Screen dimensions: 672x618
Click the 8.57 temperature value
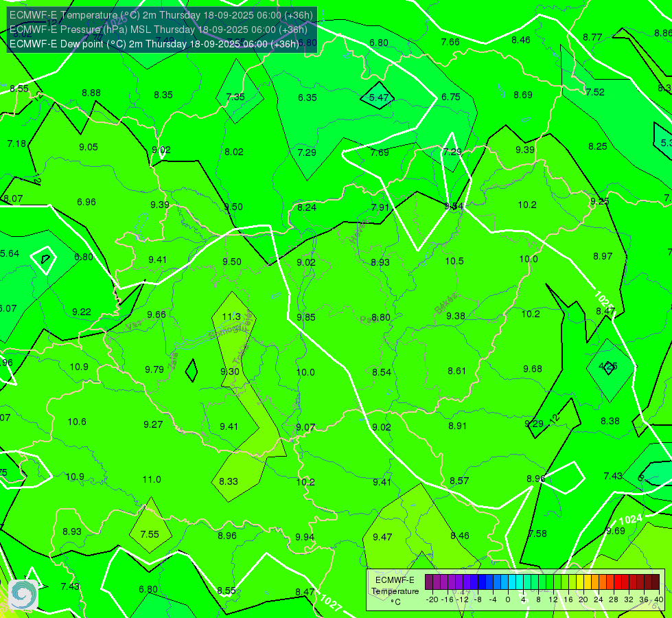click(459, 481)
